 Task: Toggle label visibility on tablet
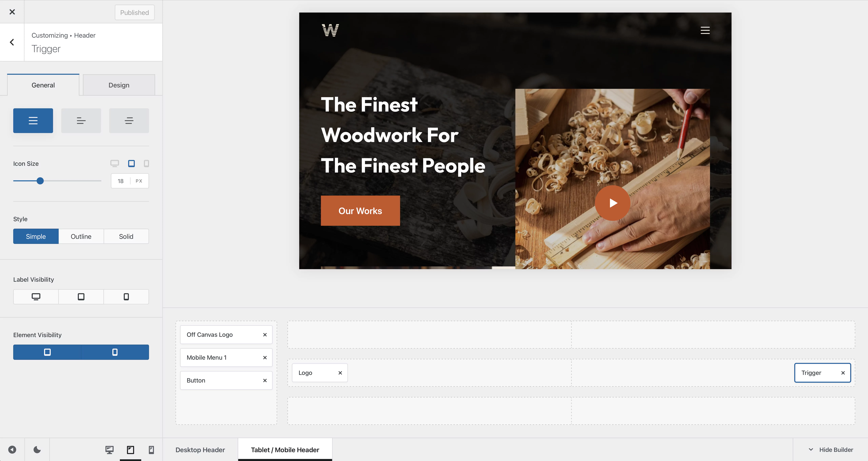coord(81,297)
